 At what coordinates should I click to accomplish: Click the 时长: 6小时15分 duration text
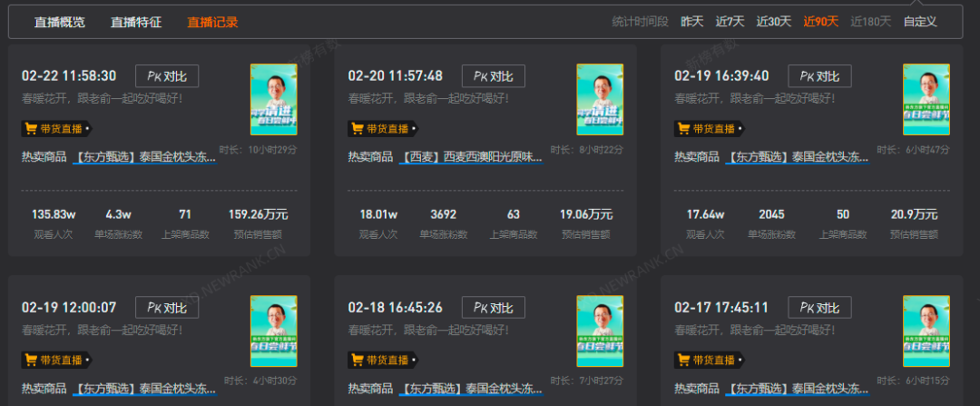coord(913,381)
